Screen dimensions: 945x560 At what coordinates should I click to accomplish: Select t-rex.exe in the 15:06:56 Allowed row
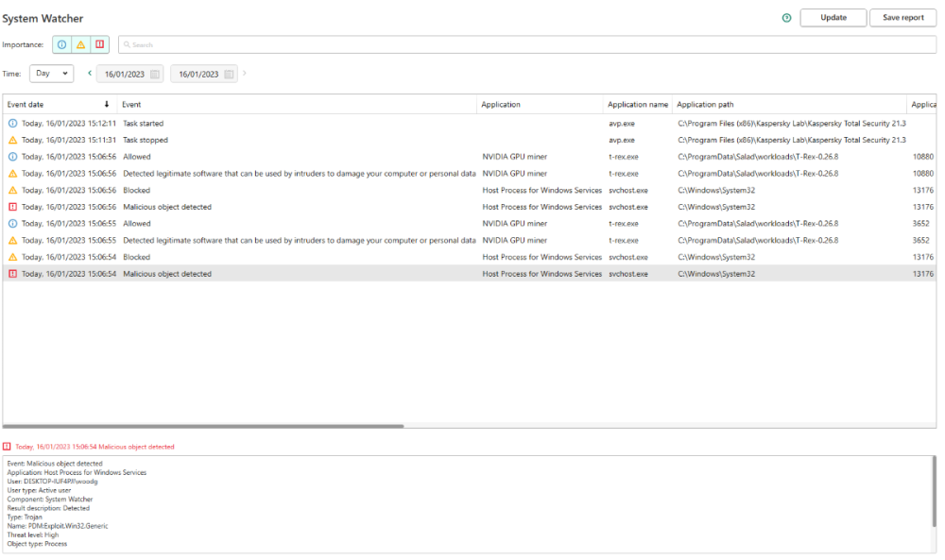[623, 157]
